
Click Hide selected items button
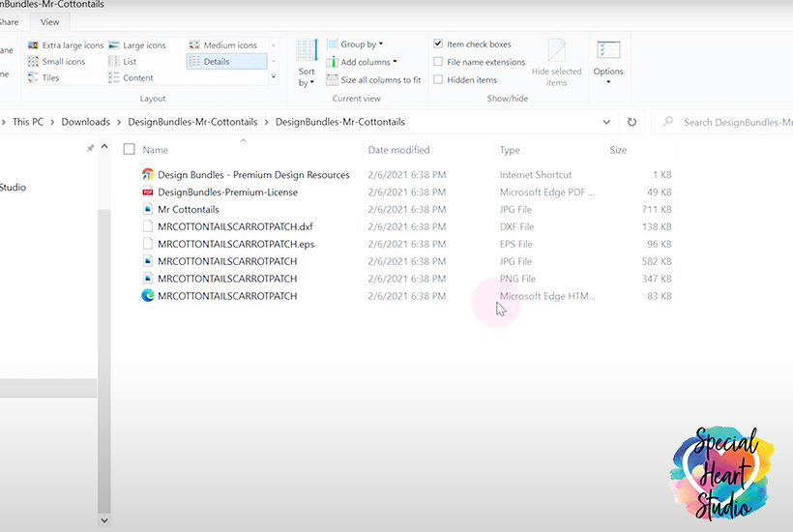[556, 63]
